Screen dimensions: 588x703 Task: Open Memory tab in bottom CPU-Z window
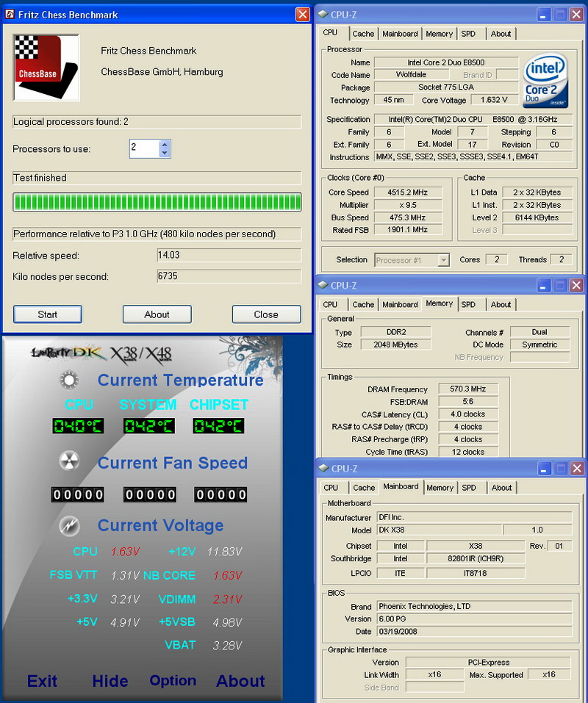440,487
